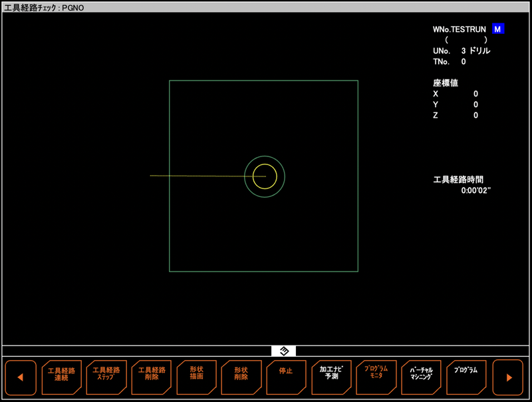Run 工具経路 ステップ step mode
This screenshot has height=402, width=532.
coord(106,377)
